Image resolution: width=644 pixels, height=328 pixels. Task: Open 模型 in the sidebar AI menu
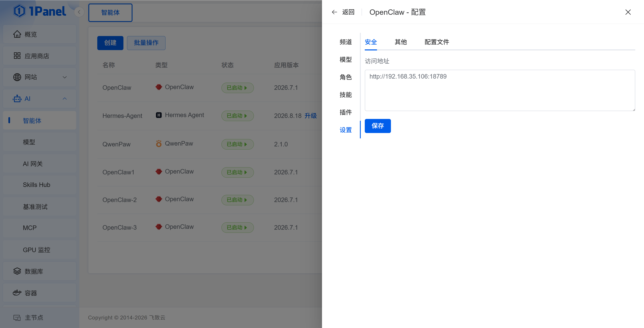point(40,142)
